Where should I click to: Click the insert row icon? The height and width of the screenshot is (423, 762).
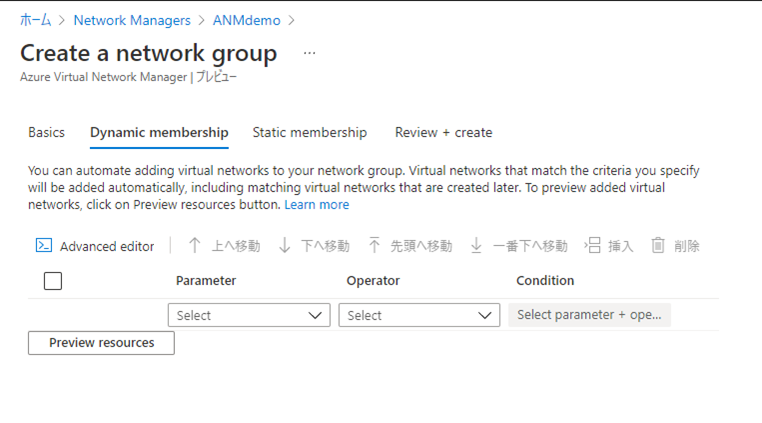pyautogui.click(x=593, y=246)
